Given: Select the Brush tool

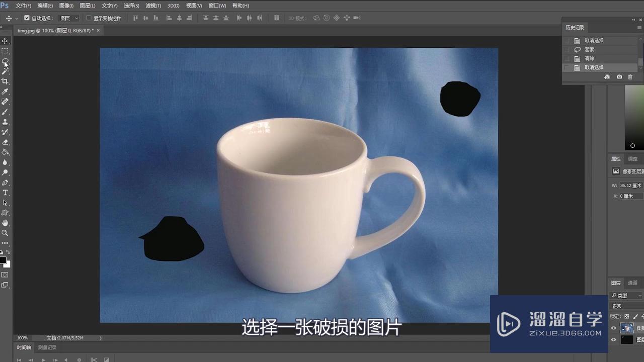Looking at the screenshot, I should coord(5,112).
